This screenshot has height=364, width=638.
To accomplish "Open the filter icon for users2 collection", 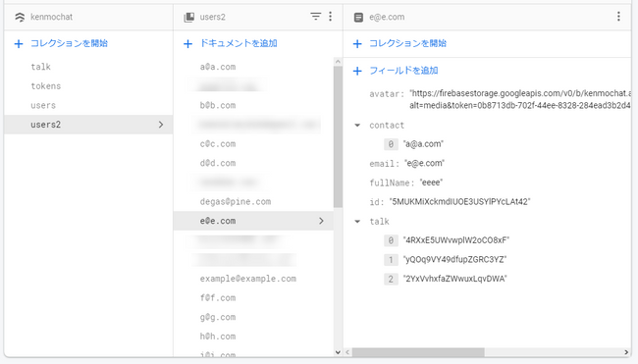I will 316,17.
